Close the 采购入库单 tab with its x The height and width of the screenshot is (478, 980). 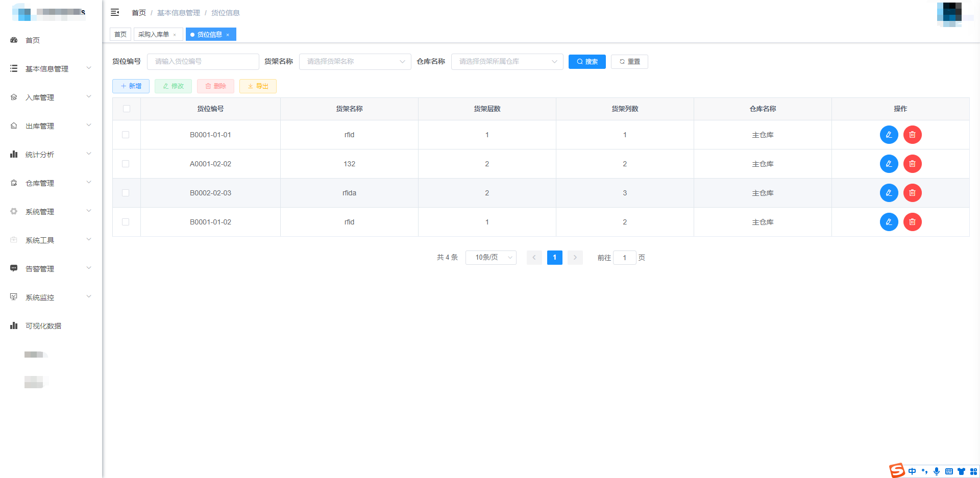175,35
